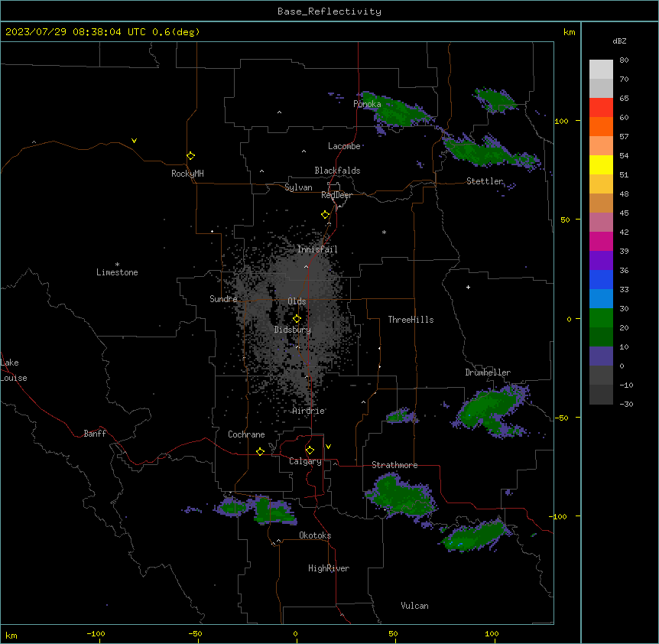
Task: Click the Limestone label
Action: 117,272
